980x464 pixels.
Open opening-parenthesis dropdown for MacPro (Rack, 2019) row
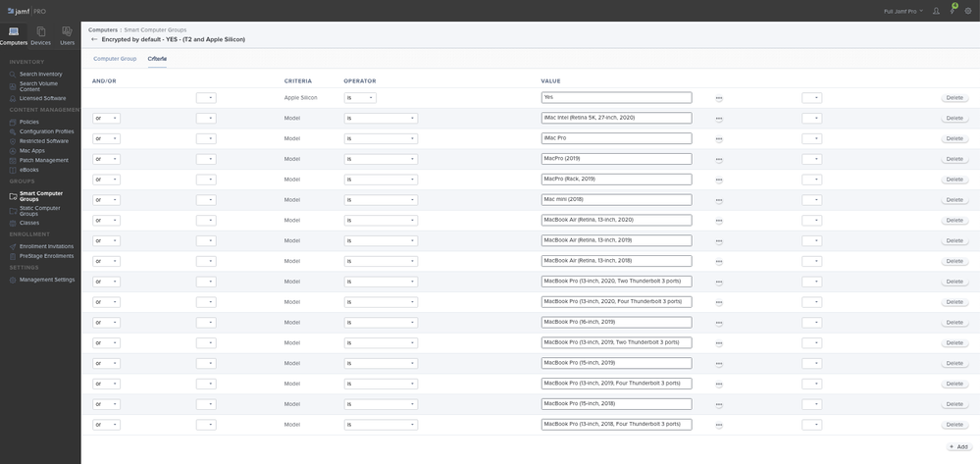(206, 180)
